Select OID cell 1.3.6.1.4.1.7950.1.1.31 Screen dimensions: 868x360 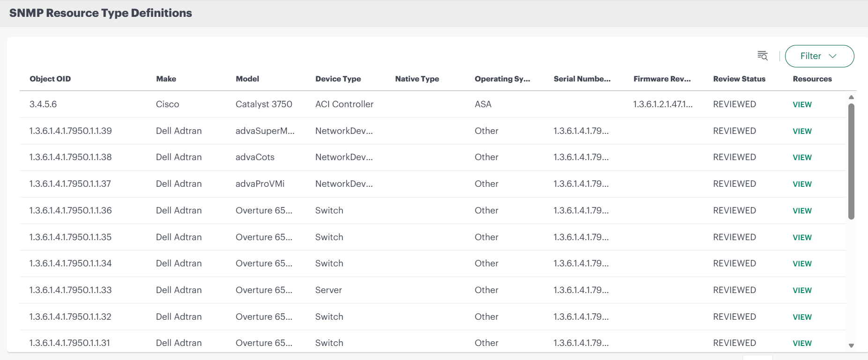pos(69,343)
